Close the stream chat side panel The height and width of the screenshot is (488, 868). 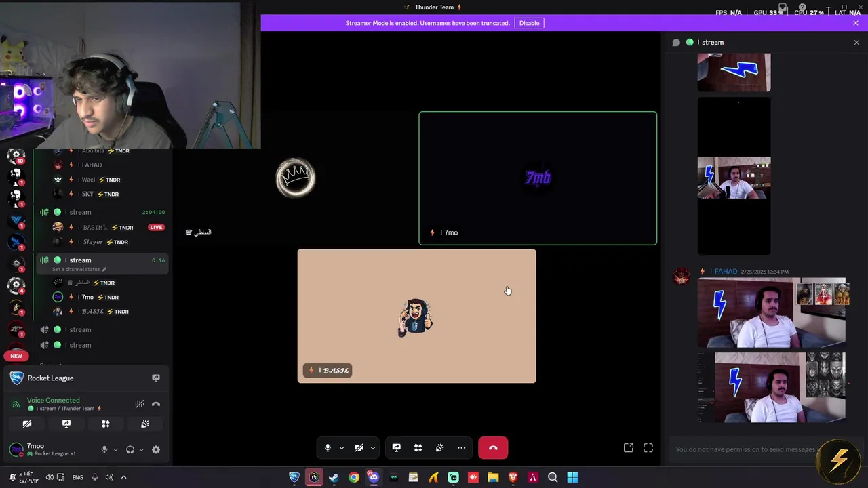point(856,43)
